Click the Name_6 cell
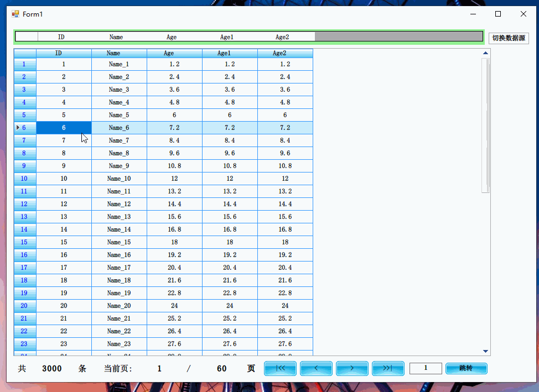 tap(120, 128)
